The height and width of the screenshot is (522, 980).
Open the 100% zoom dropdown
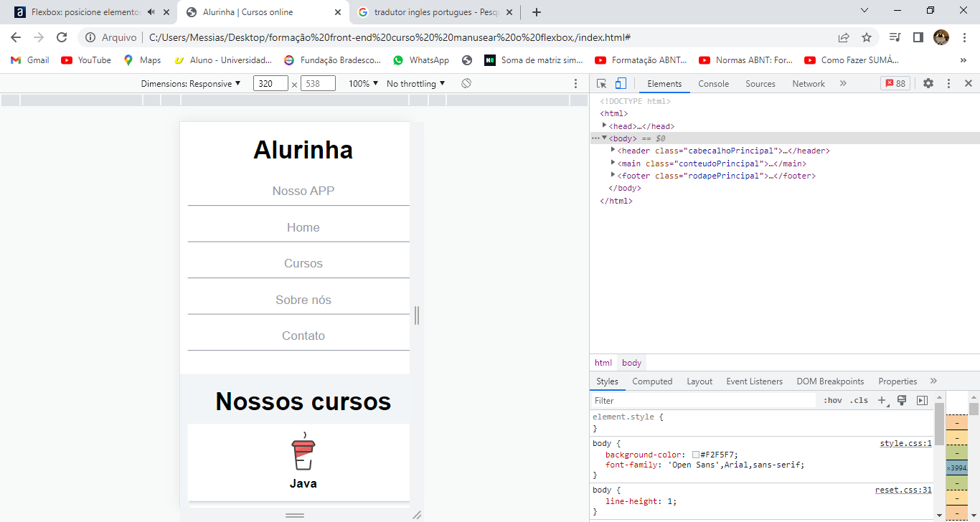pos(363,84)
